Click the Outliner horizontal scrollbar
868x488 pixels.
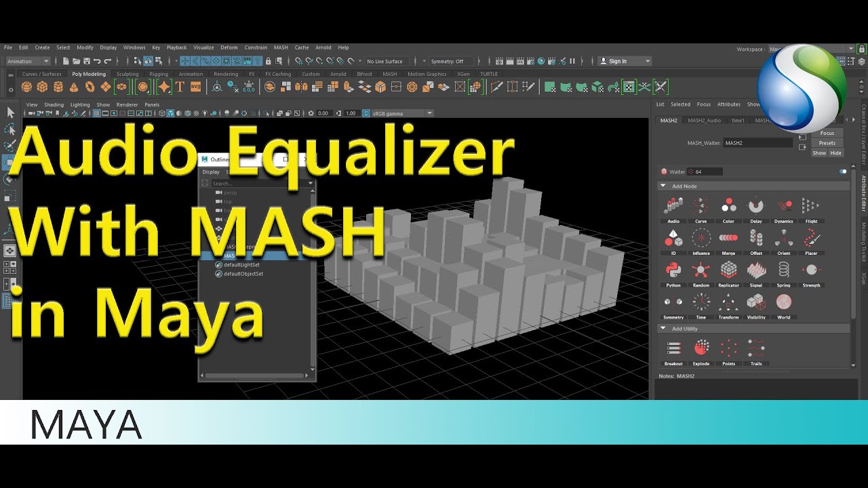tap(254, 375)
